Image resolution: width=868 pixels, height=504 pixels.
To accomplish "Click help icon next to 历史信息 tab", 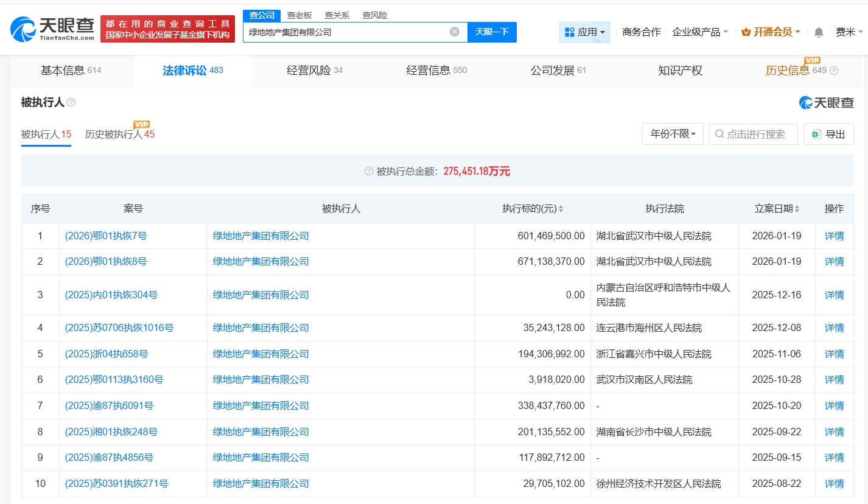I will coord(834,71).
